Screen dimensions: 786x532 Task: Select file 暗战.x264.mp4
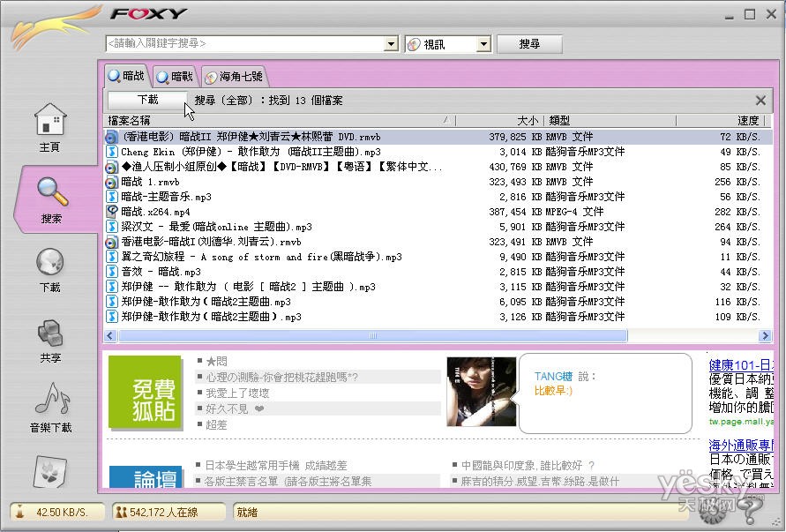click(438, 212)
